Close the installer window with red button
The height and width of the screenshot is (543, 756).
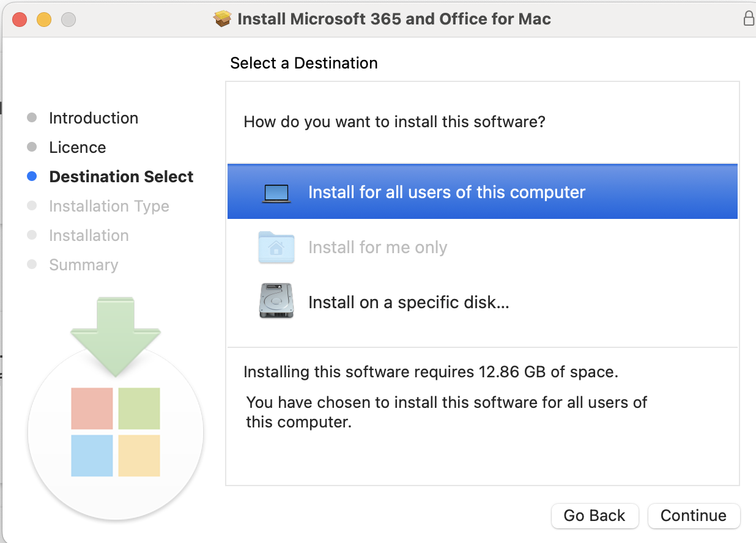tap(20, 19)
